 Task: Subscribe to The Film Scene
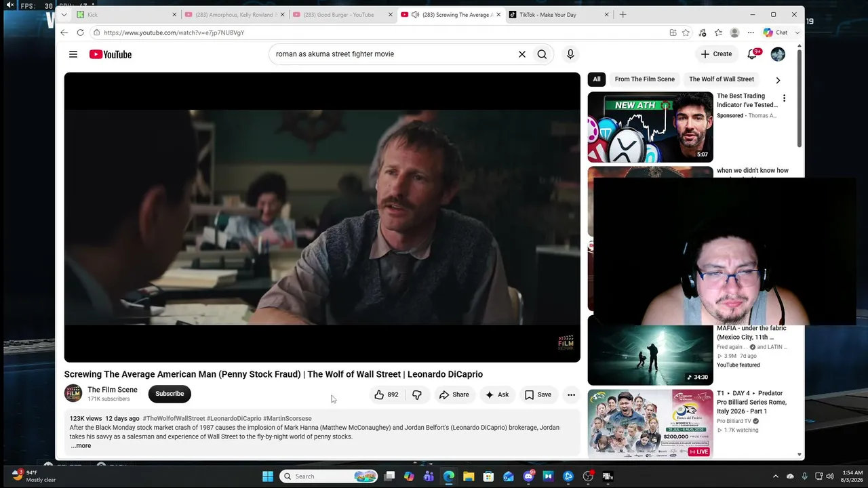coord(170,394)
